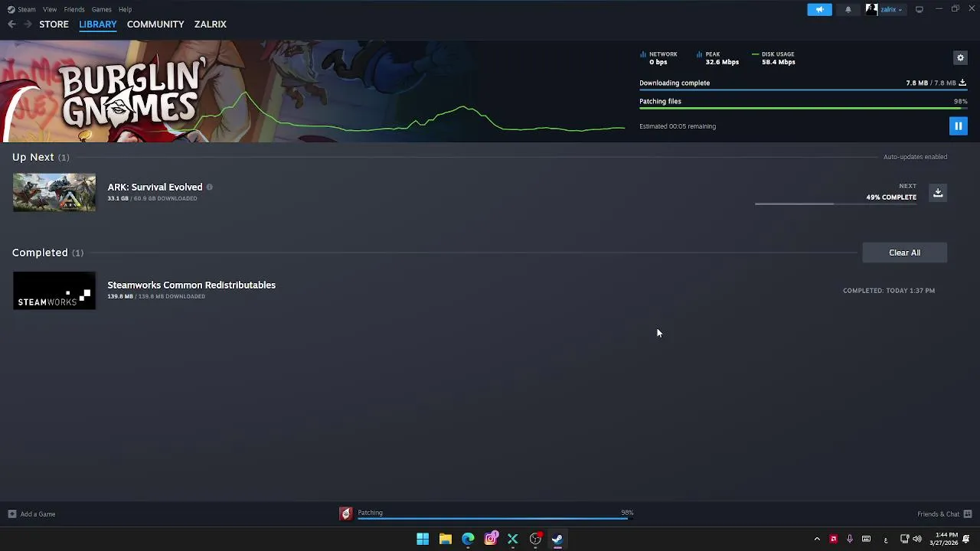This screenshot has height=551, width=980.
Task: Open the Windows Start menu
Action: click(x=423, y=539)
